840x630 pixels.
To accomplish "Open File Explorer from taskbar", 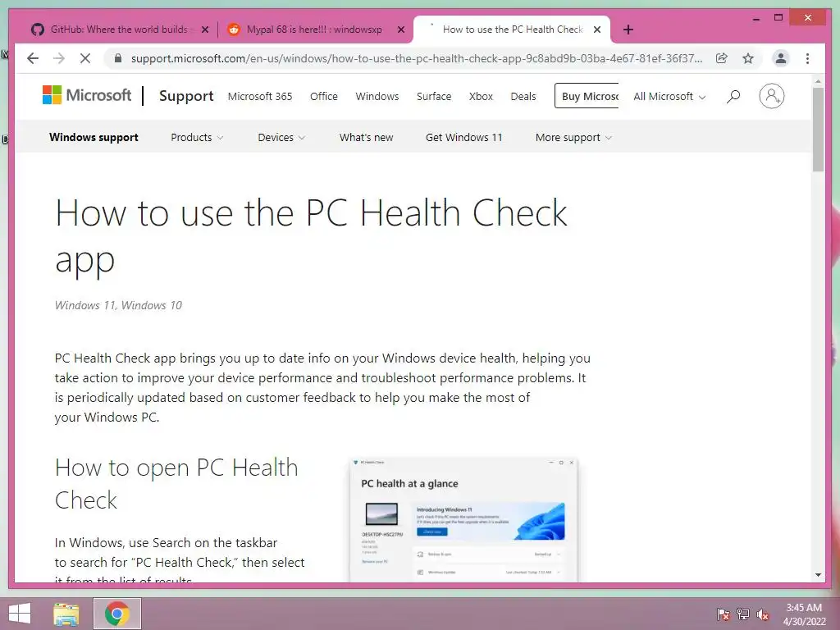I will pos(66,614).
